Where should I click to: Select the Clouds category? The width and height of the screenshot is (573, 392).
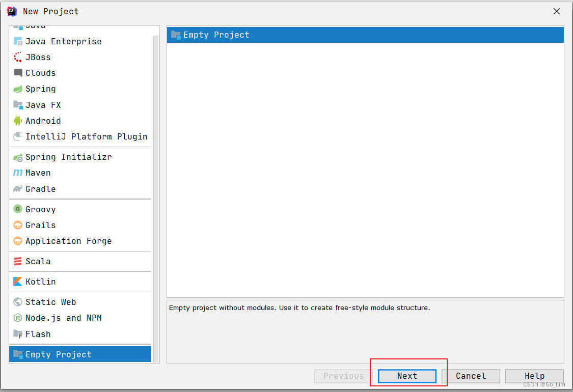tap(79, 73)
